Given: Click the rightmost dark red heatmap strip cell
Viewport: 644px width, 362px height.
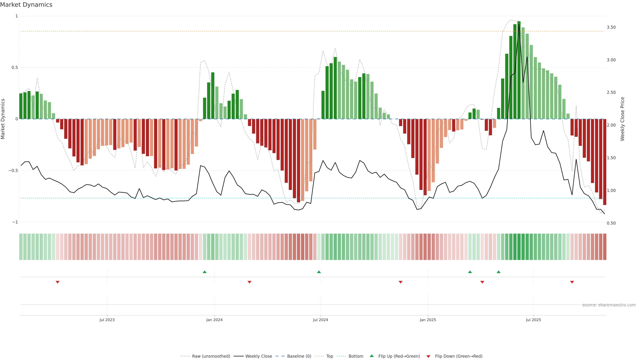Looking at the screenshot, I should click(604, 247).
